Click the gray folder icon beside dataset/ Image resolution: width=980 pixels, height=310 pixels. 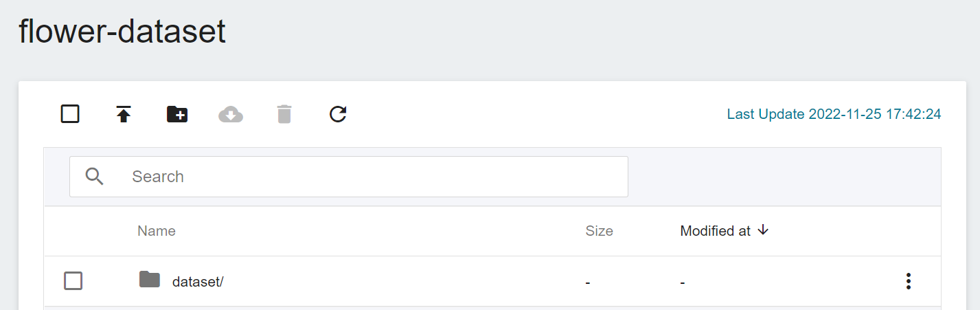click(x=150, y=279)
